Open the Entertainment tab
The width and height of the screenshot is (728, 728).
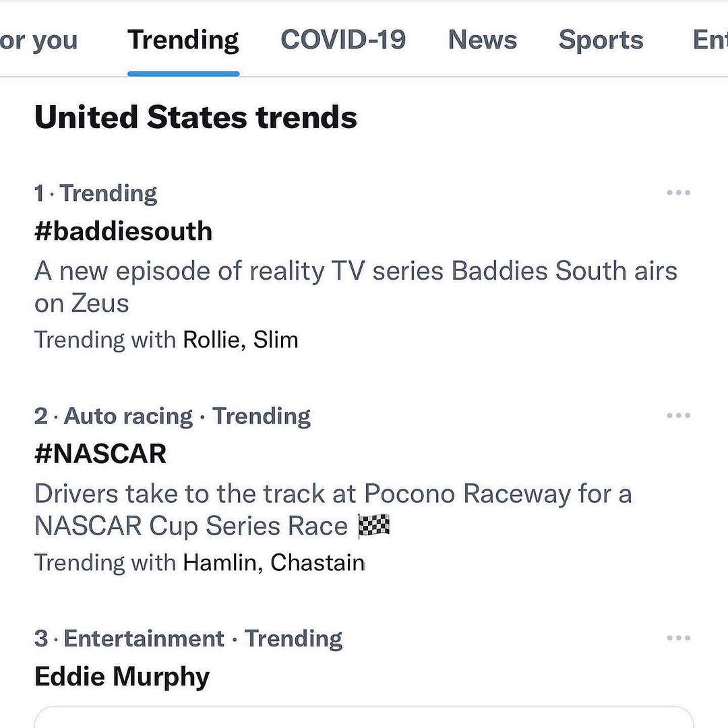(x=709, y=40)
